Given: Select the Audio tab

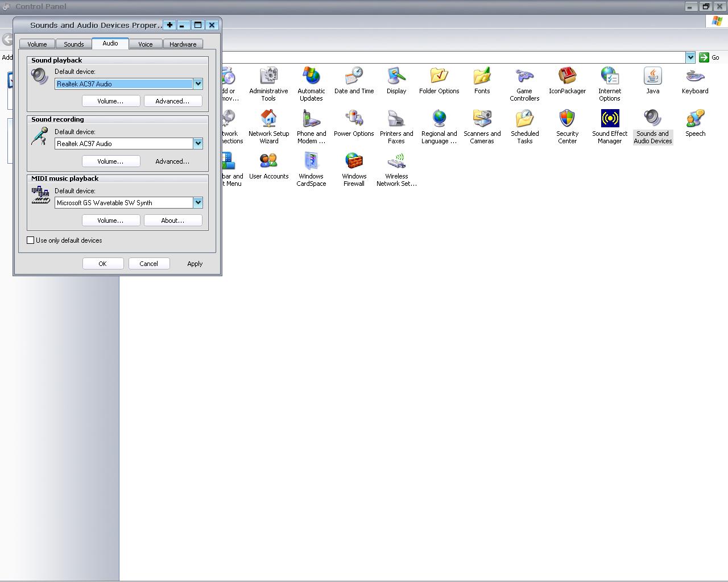Looking at the screenshot, I should point(110,43).
